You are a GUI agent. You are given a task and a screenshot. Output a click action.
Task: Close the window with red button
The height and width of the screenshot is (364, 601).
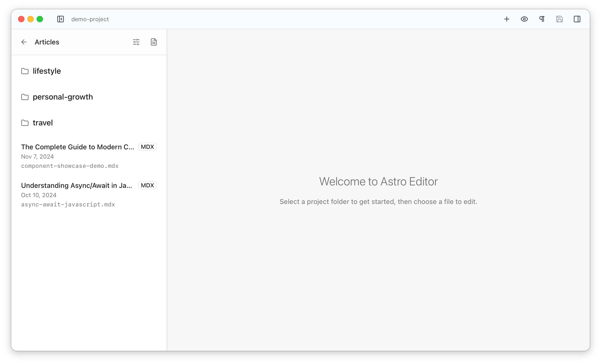pos(21,19)
